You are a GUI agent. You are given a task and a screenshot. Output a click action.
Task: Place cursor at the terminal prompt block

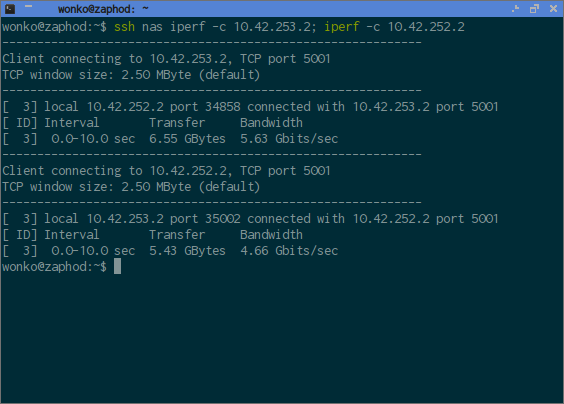pos(117,267)
